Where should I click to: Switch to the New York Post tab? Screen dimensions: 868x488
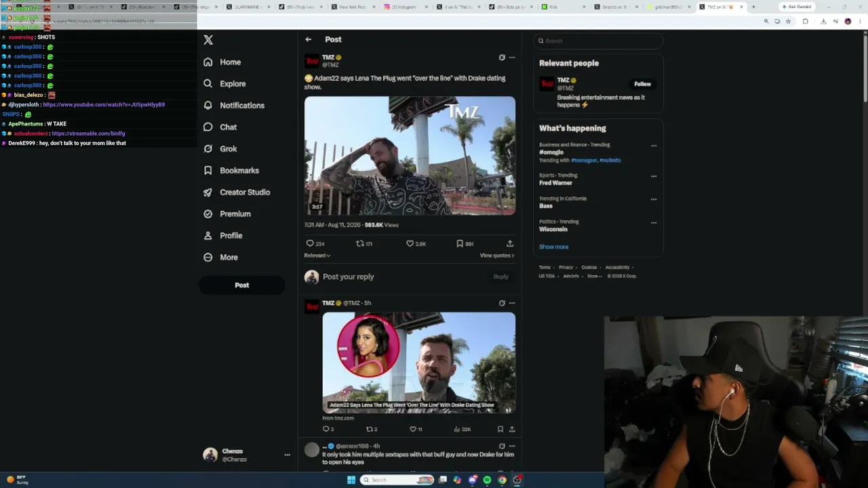click(352, 7)
